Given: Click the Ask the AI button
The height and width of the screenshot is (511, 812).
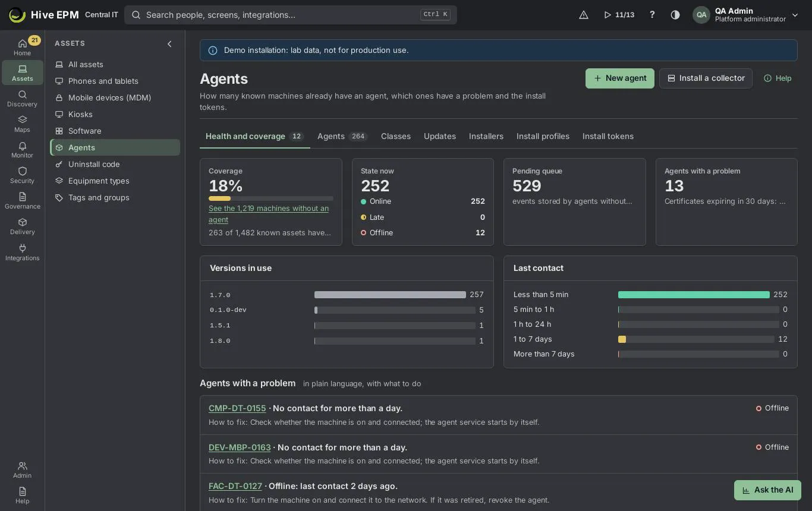Looking at the screenshot, I should click(767, 490).
